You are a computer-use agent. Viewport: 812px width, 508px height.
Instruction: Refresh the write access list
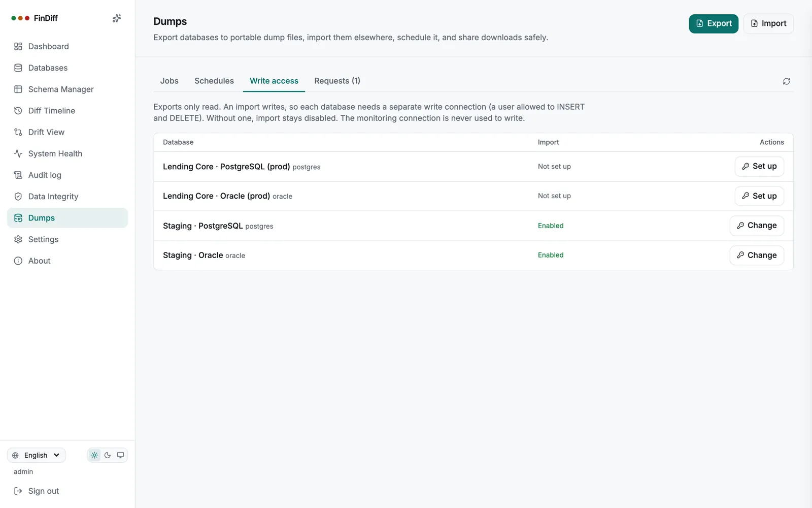point(786,81)
